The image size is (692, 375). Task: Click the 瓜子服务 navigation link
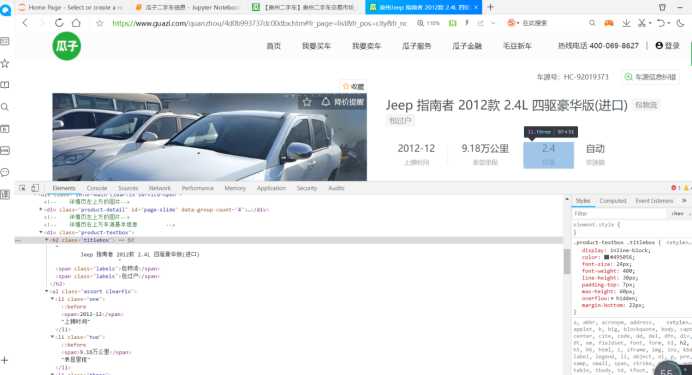pos(417,46)
